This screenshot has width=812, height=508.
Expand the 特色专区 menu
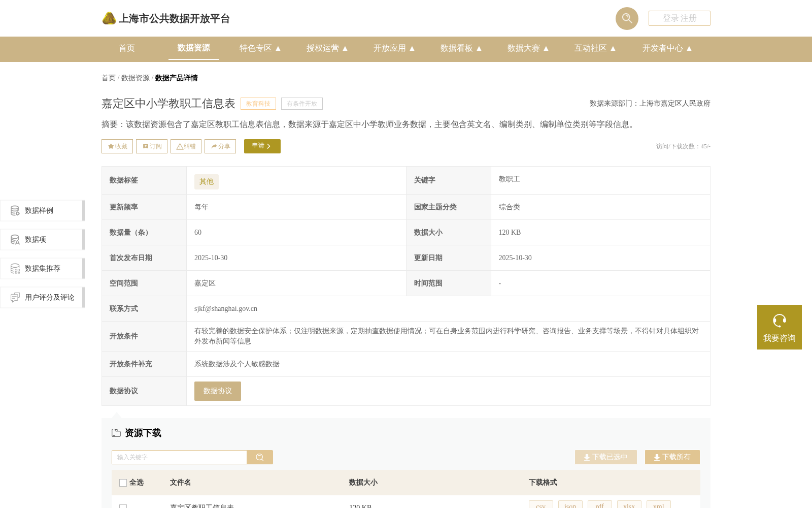(260, 48)
